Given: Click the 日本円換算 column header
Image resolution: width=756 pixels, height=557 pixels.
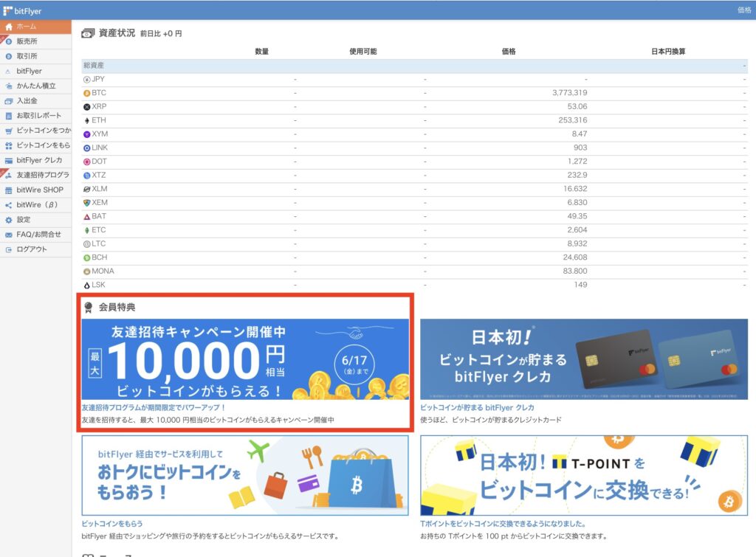Looking at the screenshot, I should 668,52.
